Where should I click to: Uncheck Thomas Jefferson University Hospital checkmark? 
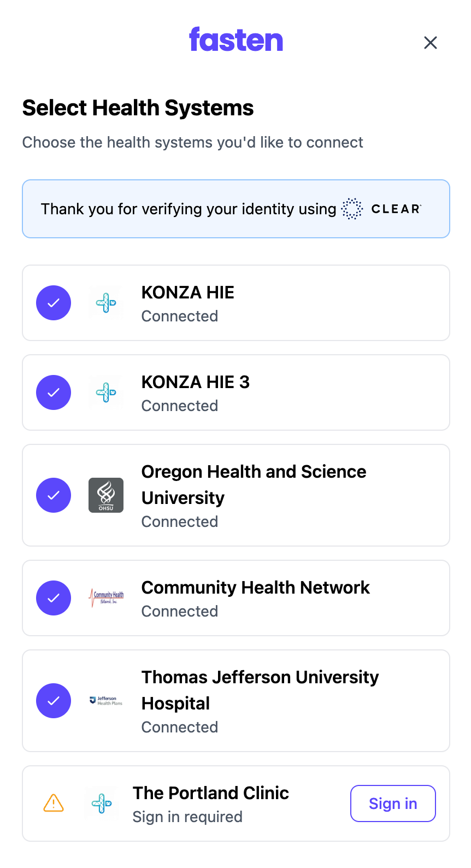pyautogui.click(x=54, y=701)
